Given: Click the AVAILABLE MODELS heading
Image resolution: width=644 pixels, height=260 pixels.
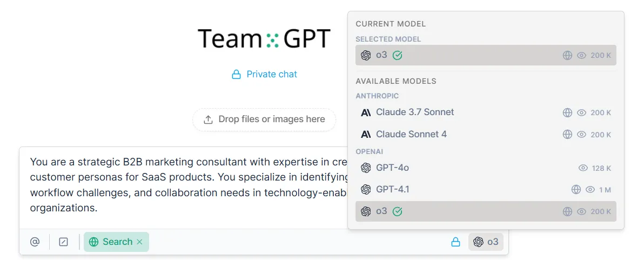Looking at the screenshot, I should (x=396, y=81).
